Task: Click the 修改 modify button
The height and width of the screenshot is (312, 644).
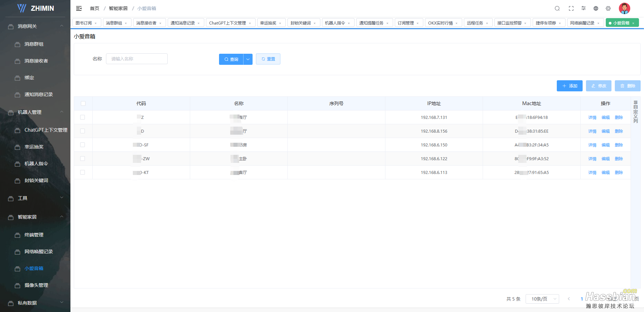Action: pyautogui.click(x=599, y=86)
